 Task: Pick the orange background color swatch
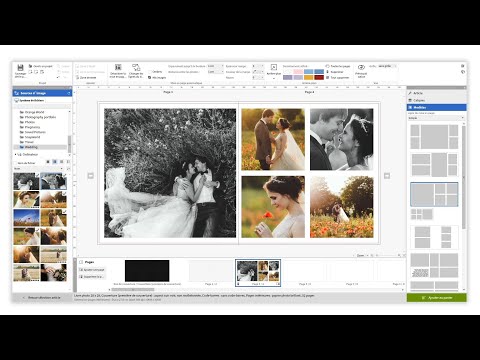[x=309, y=77]
